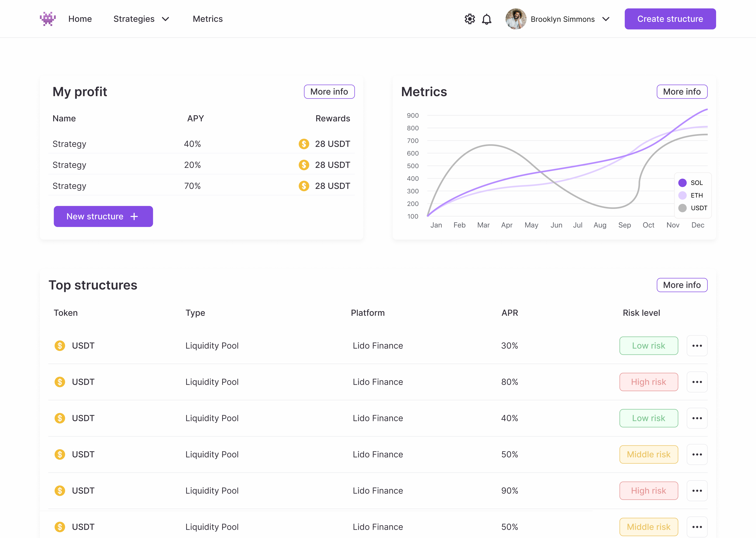756x538 pixels.
Task: Expand the Brooklyn Simmons account menu chevron
Action: click(606, 19)
